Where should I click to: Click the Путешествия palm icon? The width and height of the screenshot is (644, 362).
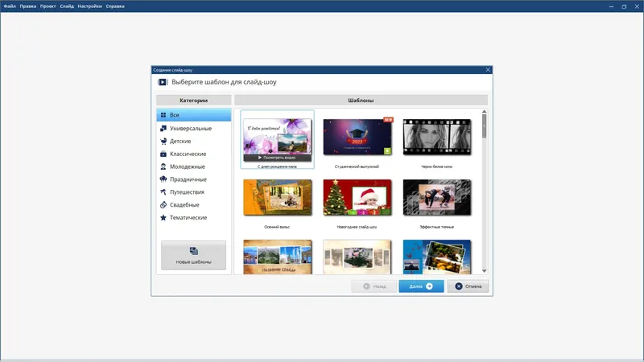tap(163, 192)
